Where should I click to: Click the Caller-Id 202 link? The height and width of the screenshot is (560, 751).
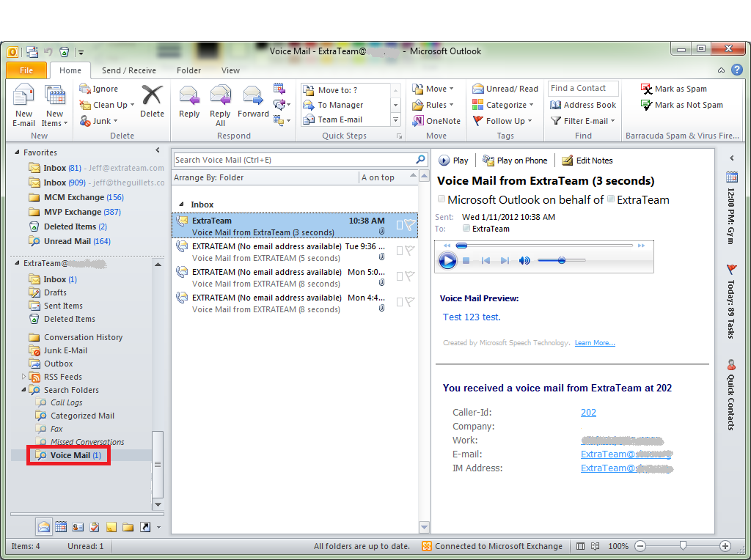[x=588, y=413]
